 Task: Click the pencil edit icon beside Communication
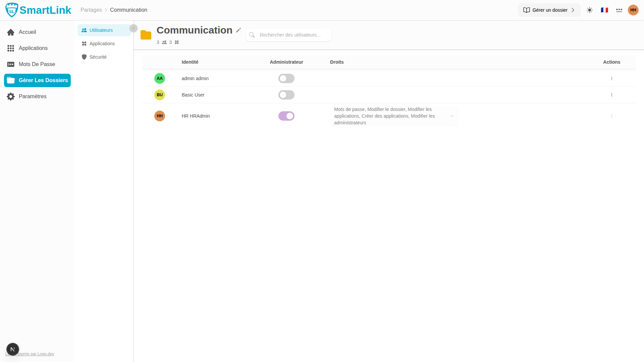point(238,30)
